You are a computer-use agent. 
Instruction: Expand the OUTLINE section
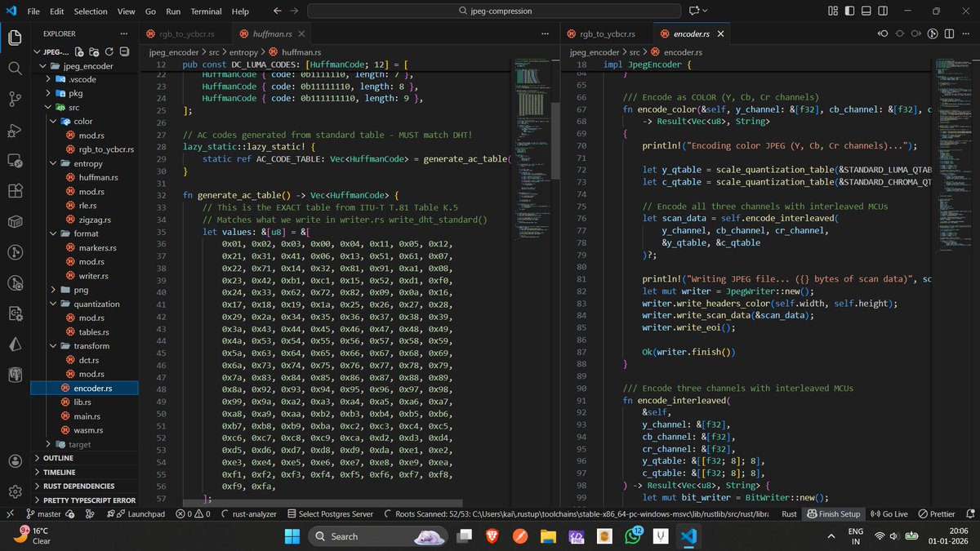(x=84, y=458)
